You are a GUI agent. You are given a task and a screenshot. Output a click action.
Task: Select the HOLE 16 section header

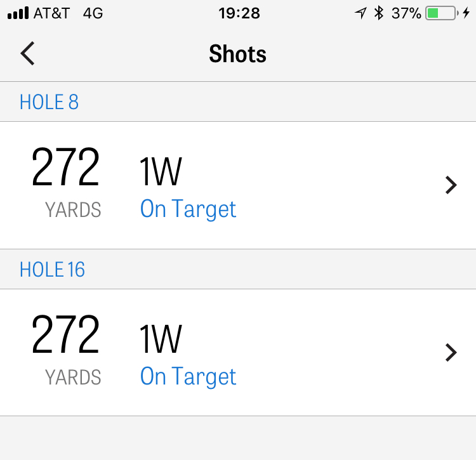click(52, 270)
